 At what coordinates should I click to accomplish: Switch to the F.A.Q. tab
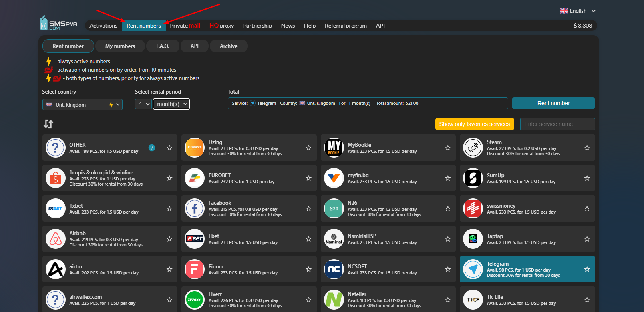pyautogui.click(x=163, y=46)
